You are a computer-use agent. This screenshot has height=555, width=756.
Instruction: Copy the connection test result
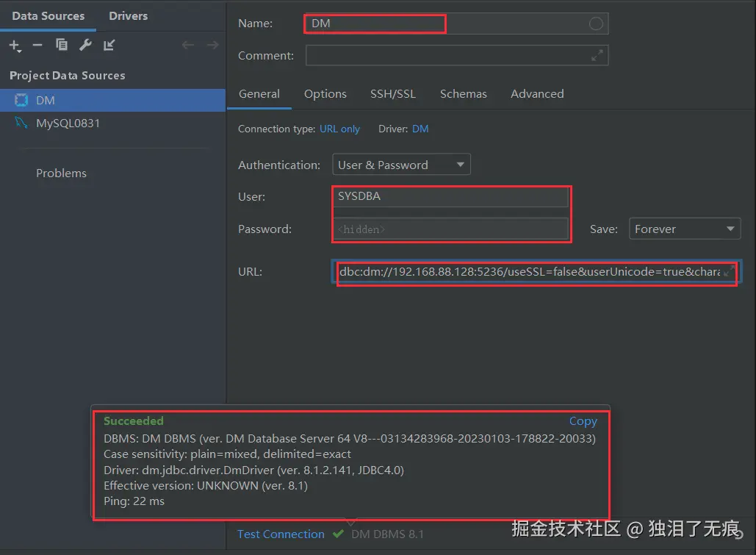tap(583, 420)
